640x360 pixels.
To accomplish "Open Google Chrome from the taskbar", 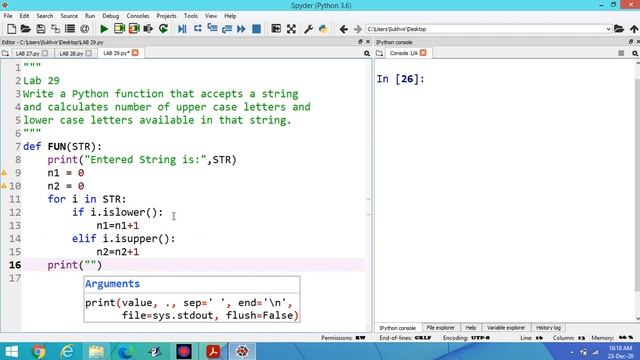I will pyautogui.click(x=38, y=351).
